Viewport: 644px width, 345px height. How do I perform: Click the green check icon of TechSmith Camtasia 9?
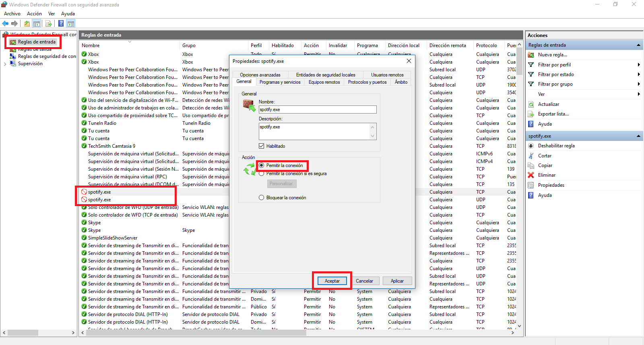tap(84, 146)
